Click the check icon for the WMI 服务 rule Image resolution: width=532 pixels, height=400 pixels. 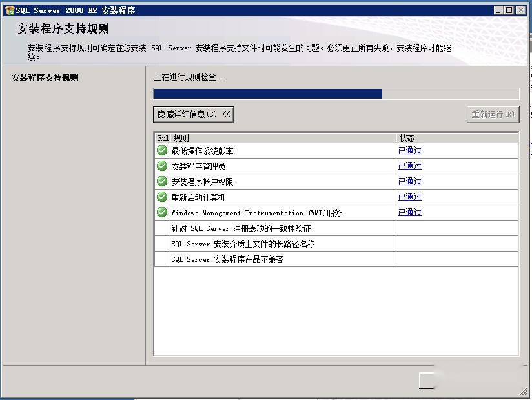[x=162, y=212]
